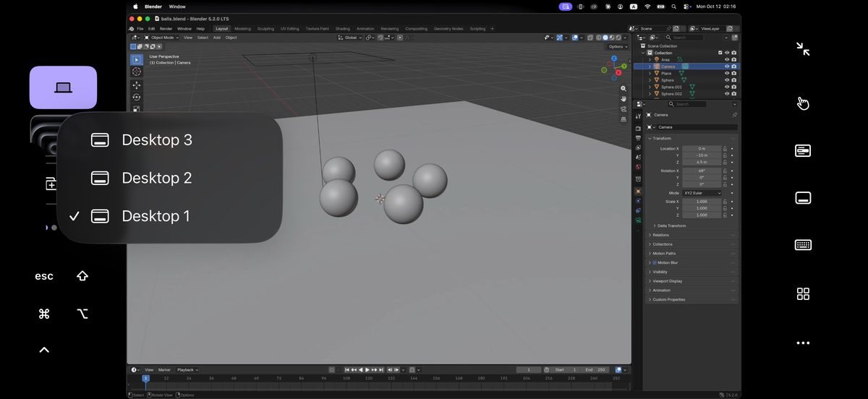
Task: Click the pin icon in properties header
Action: click(735, 115)
